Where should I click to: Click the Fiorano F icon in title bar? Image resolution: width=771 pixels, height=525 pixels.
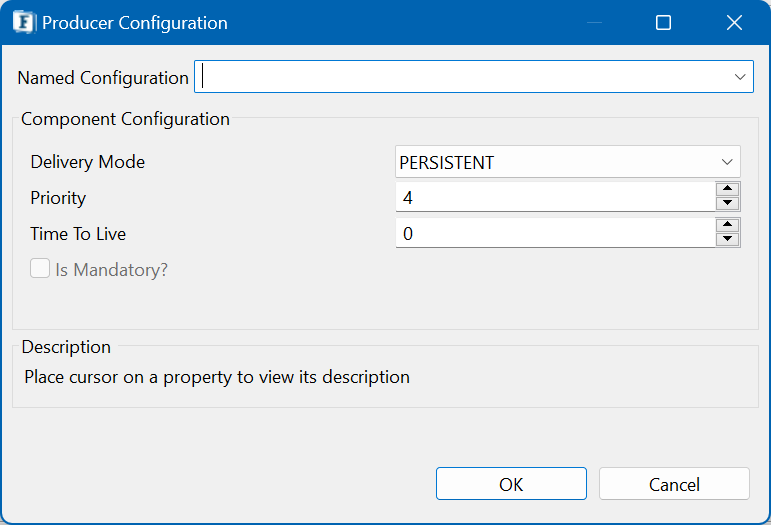[24, 23]
